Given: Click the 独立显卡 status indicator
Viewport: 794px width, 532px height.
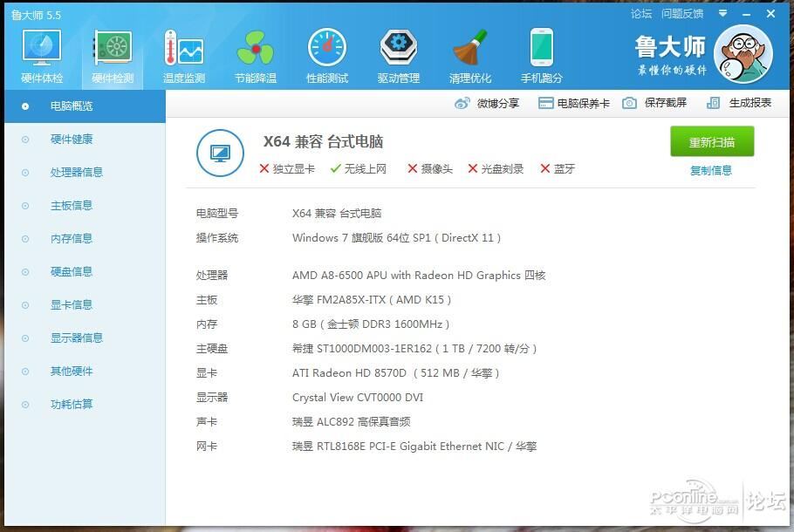Looking at the screenshot, I should [287, 168].
